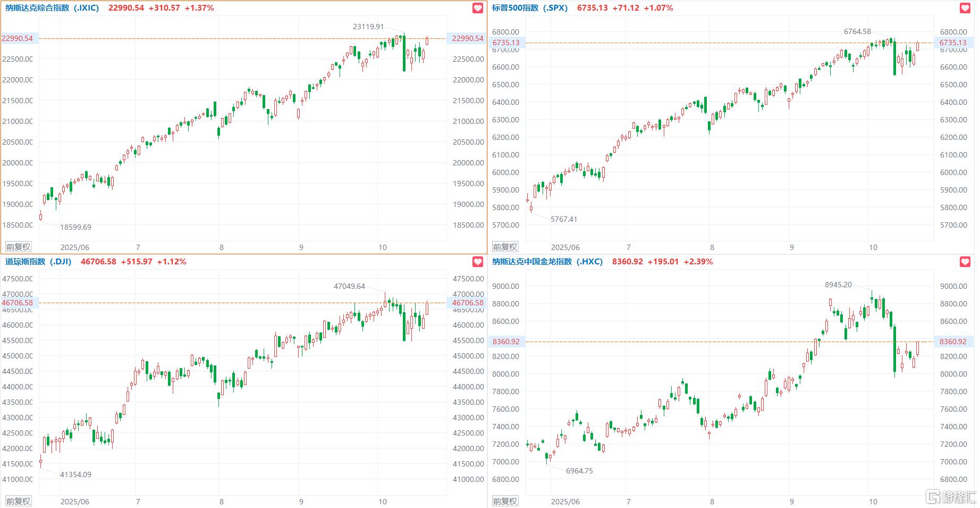This screenshot has height=508, width=980.
Task: Open 前复权 selector in the .HXC chart
Action: 505,501
